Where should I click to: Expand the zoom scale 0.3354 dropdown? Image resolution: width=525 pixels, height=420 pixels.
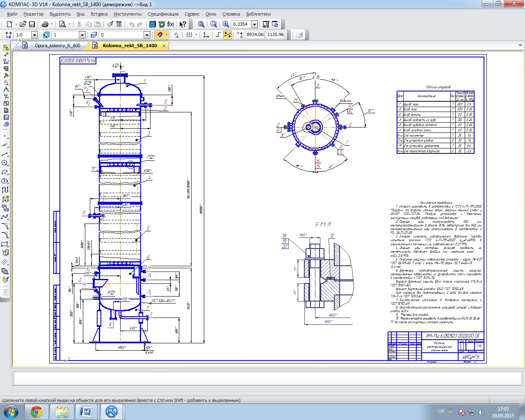[254, 24]
